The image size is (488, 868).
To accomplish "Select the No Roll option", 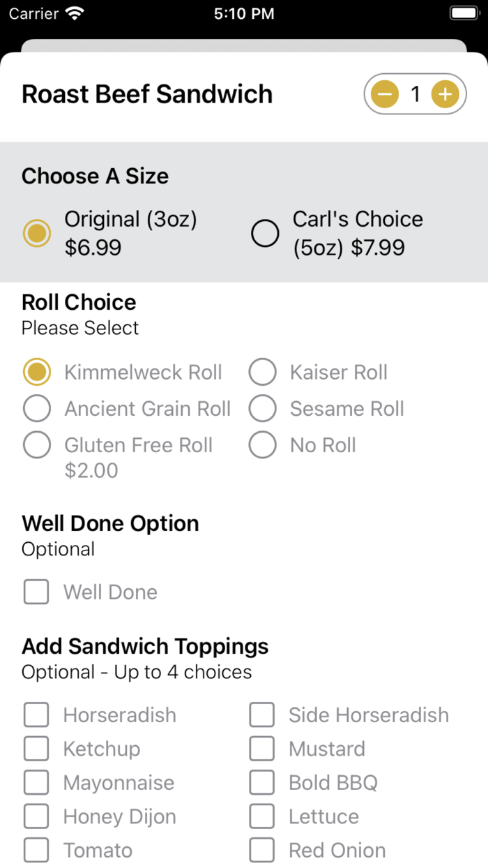I will click(x=263, y=445).
